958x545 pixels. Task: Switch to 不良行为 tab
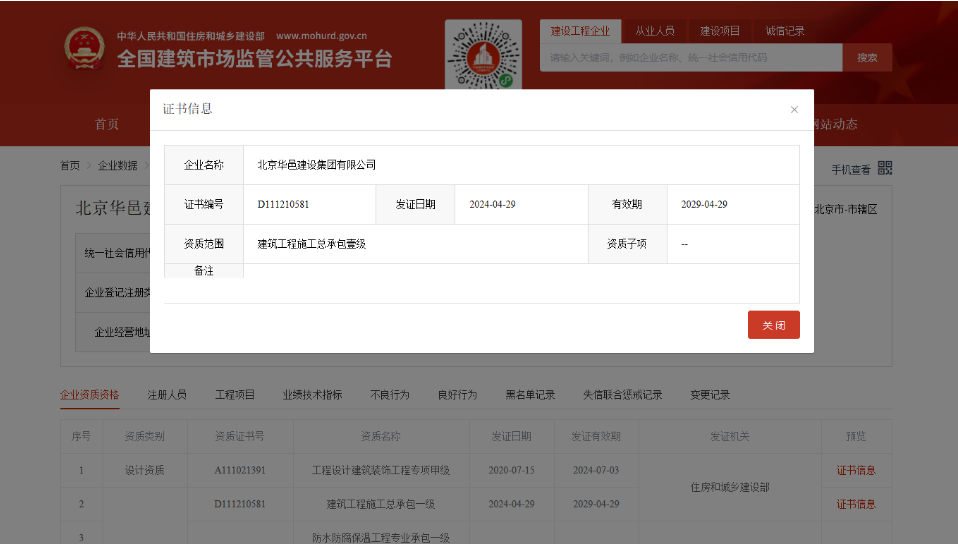point(390,395)
